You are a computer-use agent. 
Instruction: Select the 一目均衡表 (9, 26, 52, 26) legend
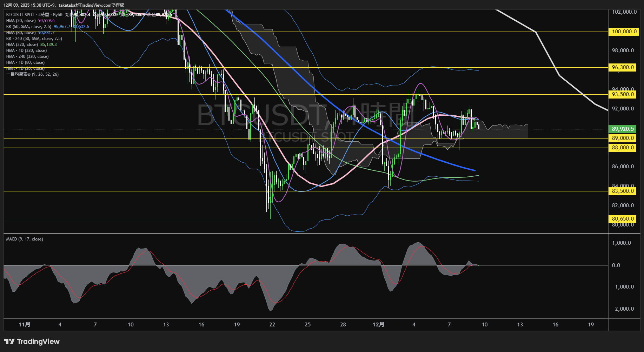click(32, 74)
